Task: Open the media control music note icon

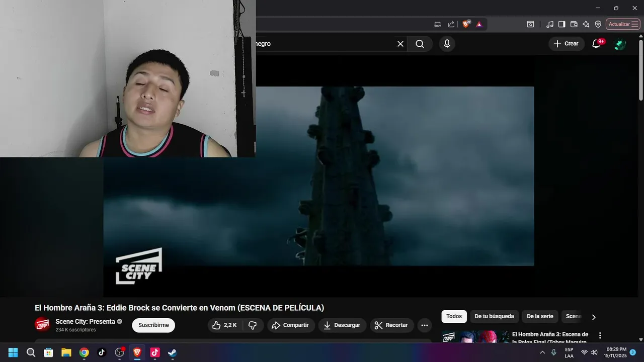Action: pyautogui.click(x=549, y=24)
